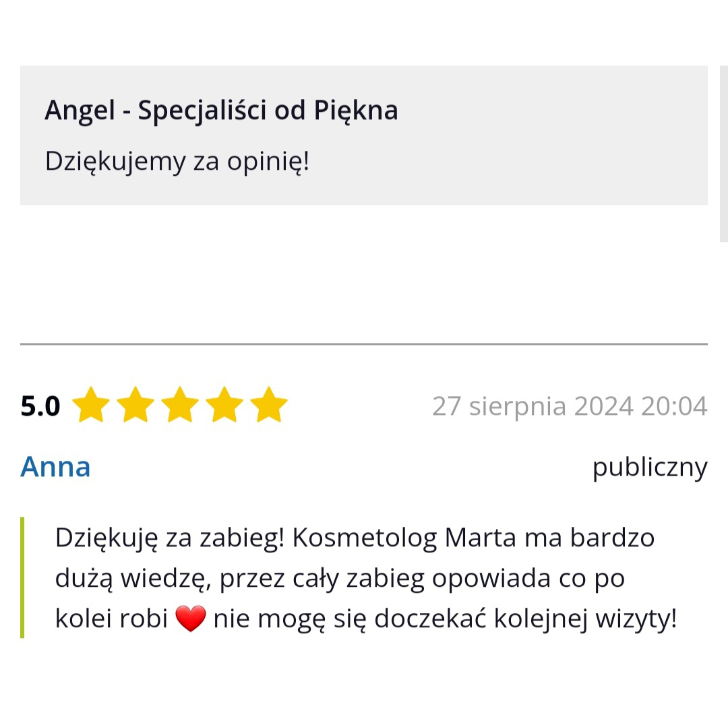Toggle the review visibility labeled publiczny

(649, 466)
